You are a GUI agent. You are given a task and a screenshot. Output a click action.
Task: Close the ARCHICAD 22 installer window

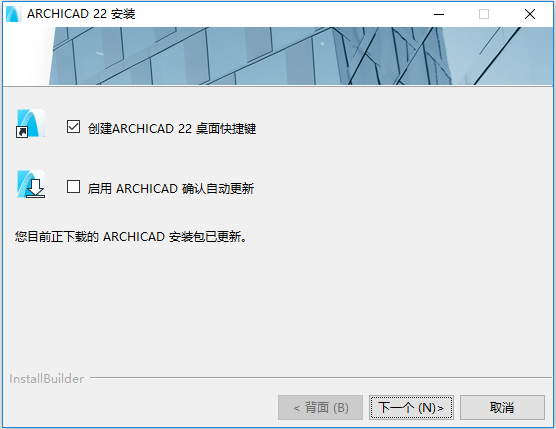(x=530, y=14)
